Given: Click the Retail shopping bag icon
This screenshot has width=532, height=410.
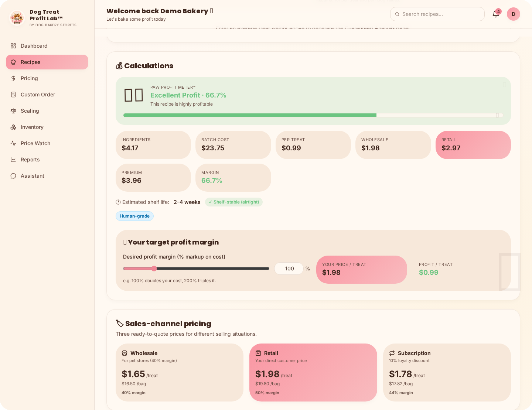Looking at the screenshot, I should [x=258, y=353].
